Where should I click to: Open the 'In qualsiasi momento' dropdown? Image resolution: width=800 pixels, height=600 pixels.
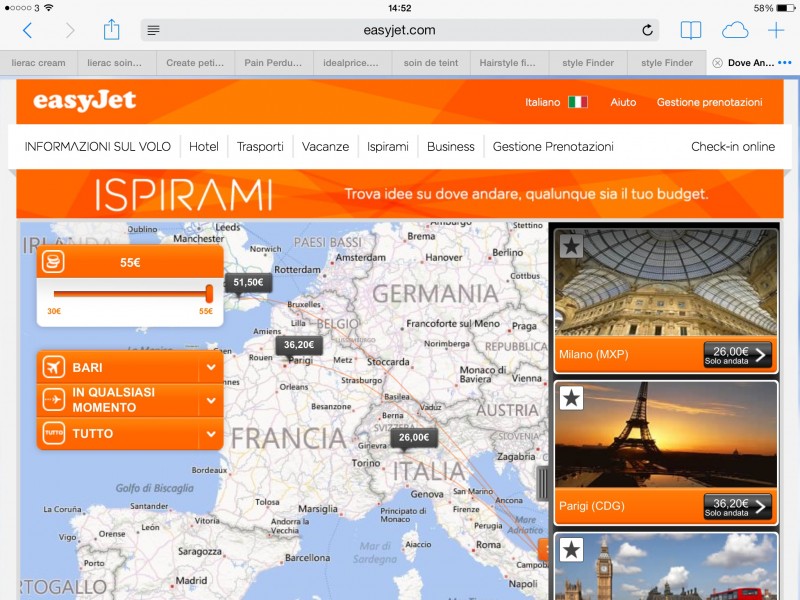click(x=210, y=401)
